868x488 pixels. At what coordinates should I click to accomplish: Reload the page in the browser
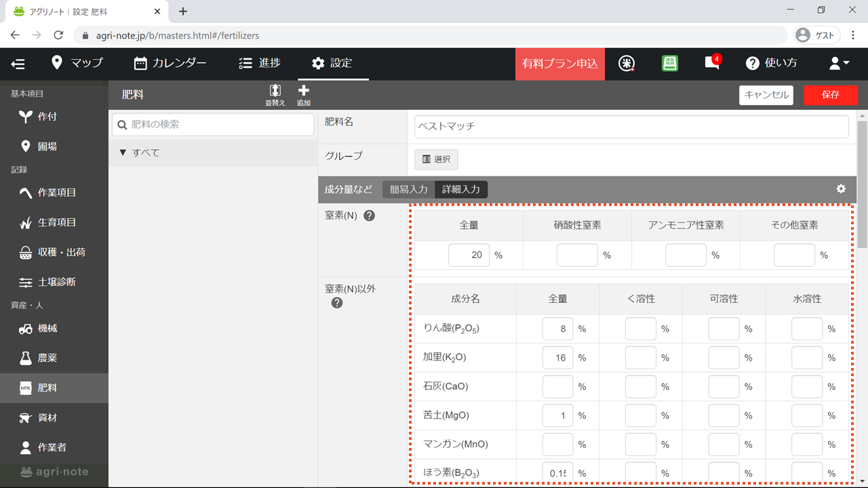[x=58, y=35]
